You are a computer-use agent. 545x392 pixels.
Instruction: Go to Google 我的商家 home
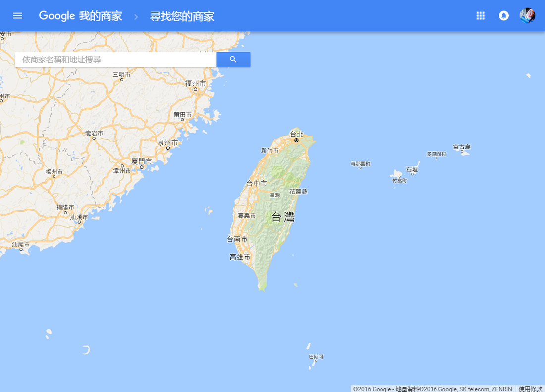tap(81, 16)
